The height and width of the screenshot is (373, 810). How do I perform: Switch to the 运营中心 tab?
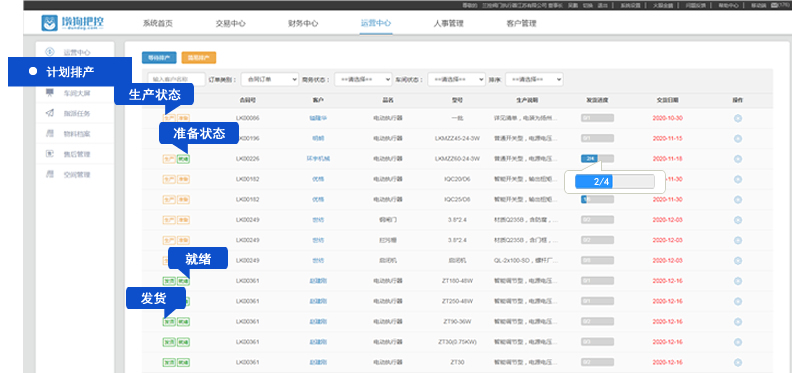[376, 23]
